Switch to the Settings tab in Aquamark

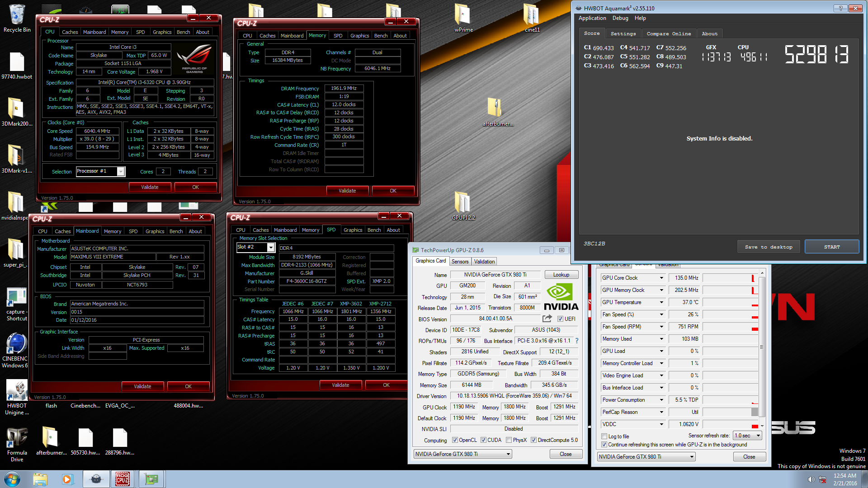(x=623, y=33)
